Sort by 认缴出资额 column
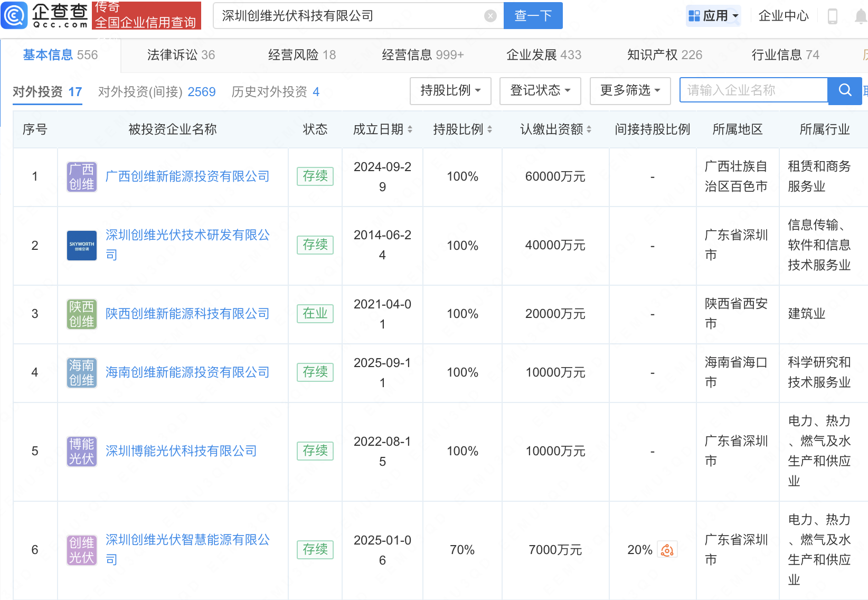This screenshot has height=600, width=868. tap(555, 129)
